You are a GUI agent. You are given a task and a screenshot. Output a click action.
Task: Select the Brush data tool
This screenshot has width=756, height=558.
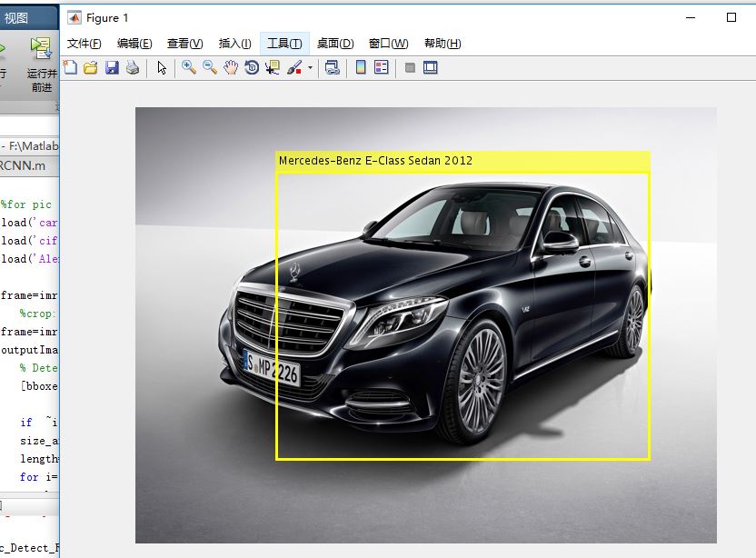click(x=294, y=67)
